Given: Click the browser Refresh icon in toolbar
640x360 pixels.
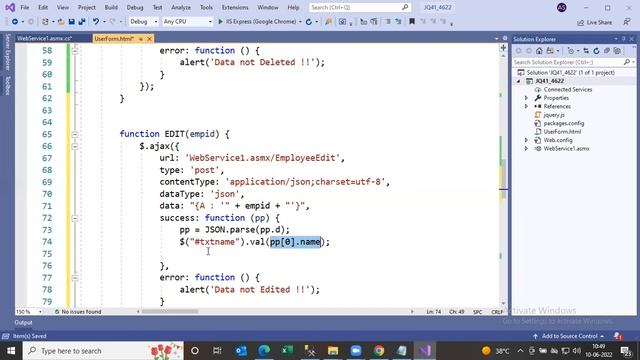Looking at the screenshot, I should (309, 22).
